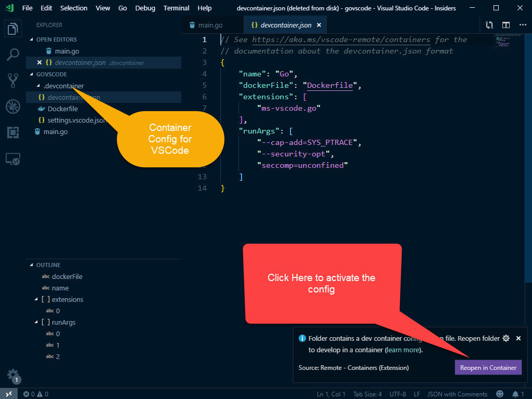Open the Explorer view in activity bar
Viewport: 532px width, 399px height.
pyautogui.click(x=12, y=29)
